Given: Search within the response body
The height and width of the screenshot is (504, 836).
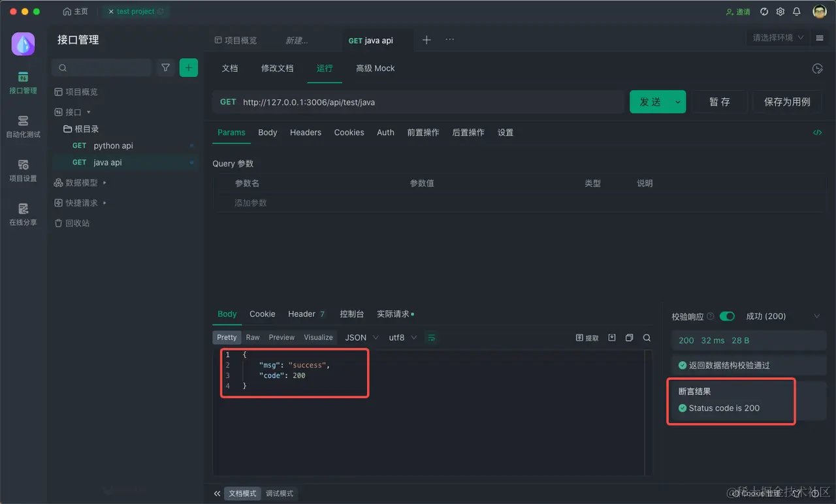Looking at the screenshot, I should pos(647,338).
